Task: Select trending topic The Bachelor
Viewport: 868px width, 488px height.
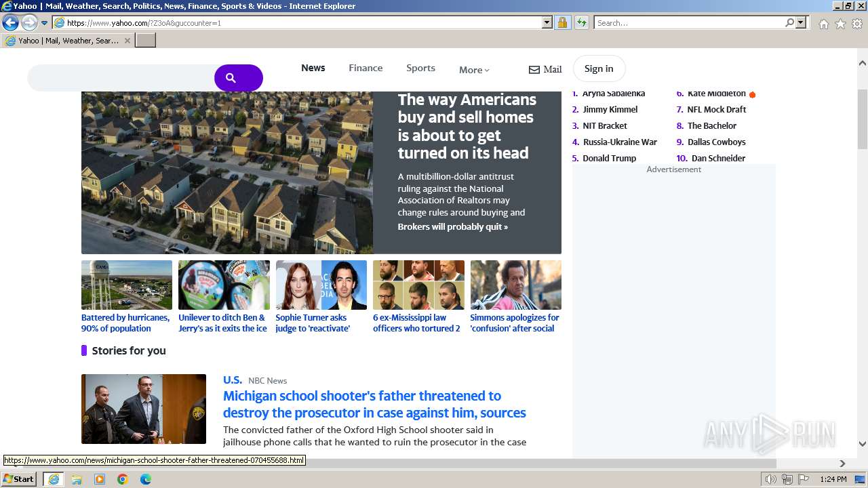Action: (x=712, y=125)
